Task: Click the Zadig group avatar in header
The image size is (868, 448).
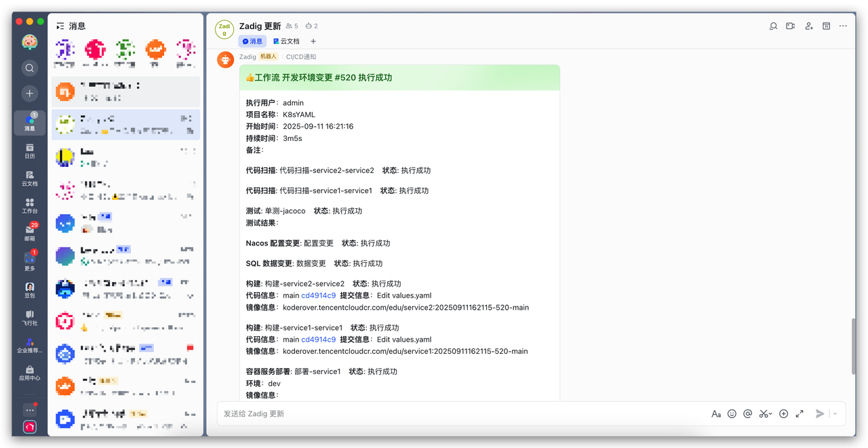Action: pos(224,29)
